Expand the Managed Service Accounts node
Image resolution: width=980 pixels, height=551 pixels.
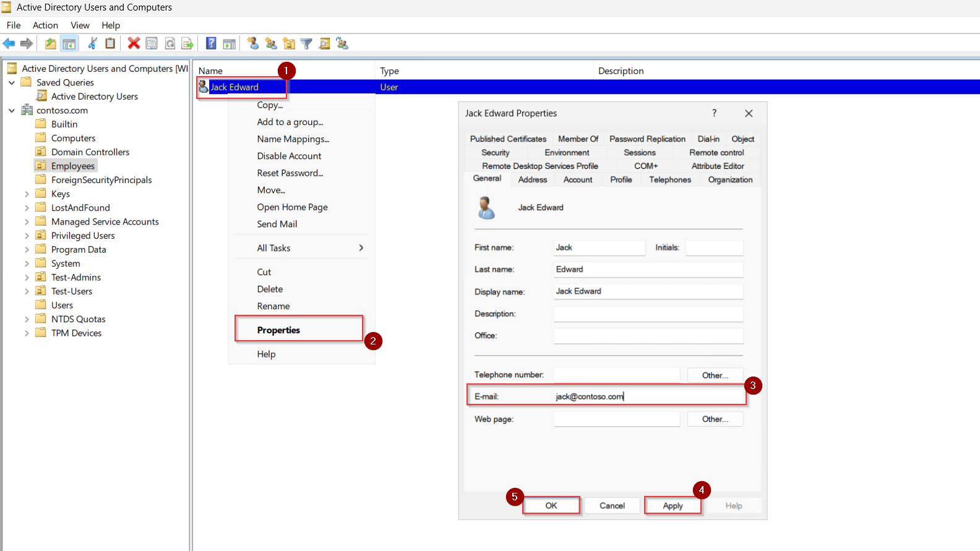[x=27, y=221]
